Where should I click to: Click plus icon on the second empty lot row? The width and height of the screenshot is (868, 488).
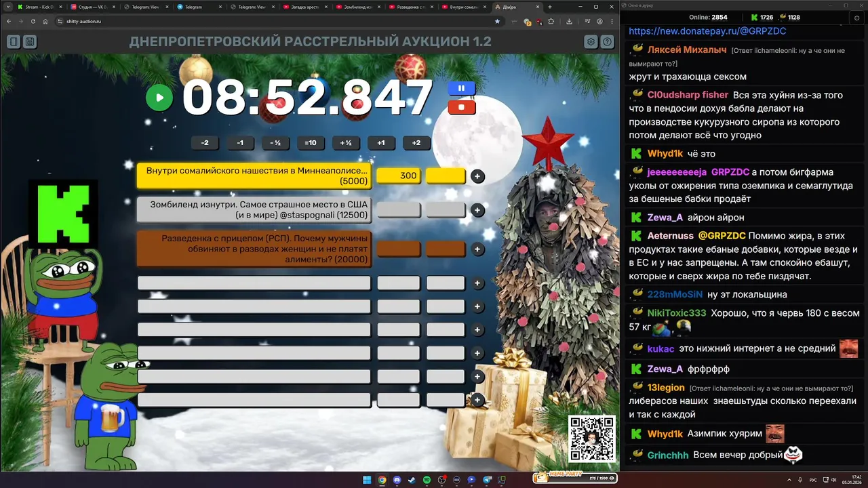tap(477, 306)
